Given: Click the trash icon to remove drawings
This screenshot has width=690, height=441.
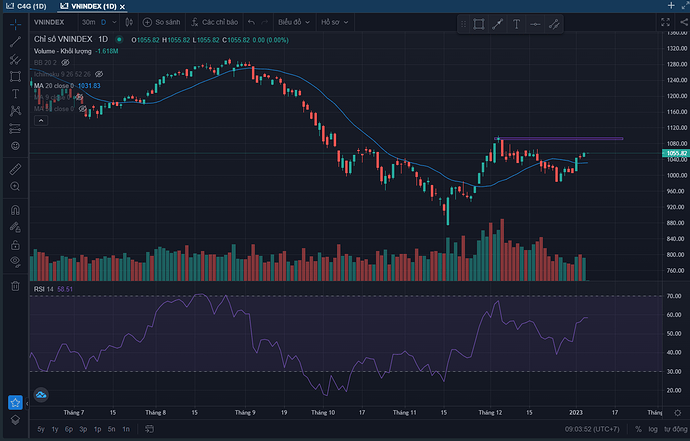Looking at the screenshot, I should pos(15,286).
